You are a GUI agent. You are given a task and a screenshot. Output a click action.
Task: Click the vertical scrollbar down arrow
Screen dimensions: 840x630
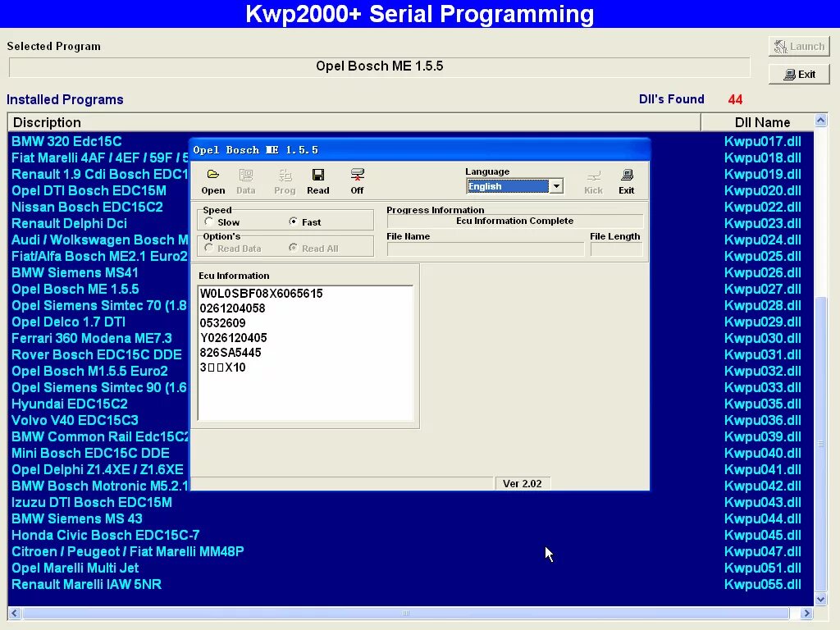(820, 599)
